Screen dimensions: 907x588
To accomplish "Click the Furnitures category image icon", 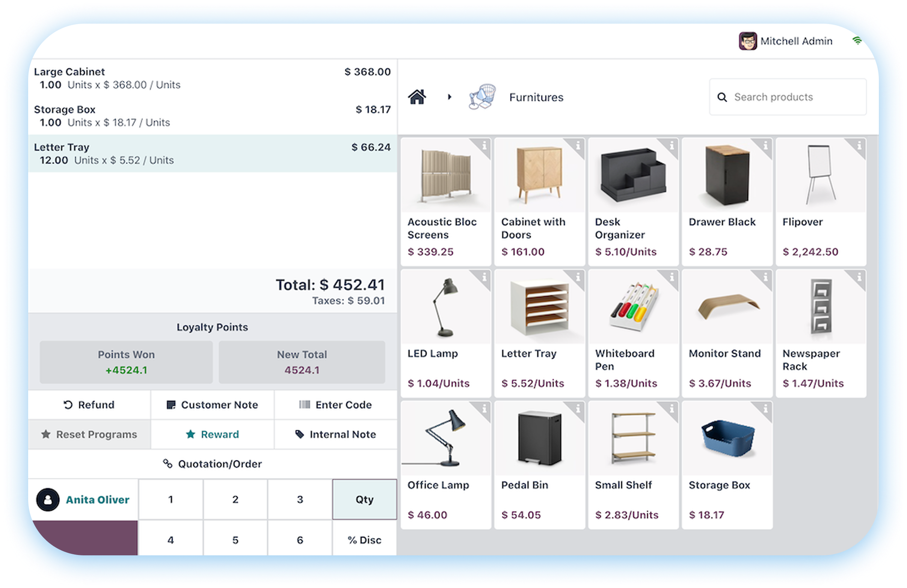I will 482,97.
